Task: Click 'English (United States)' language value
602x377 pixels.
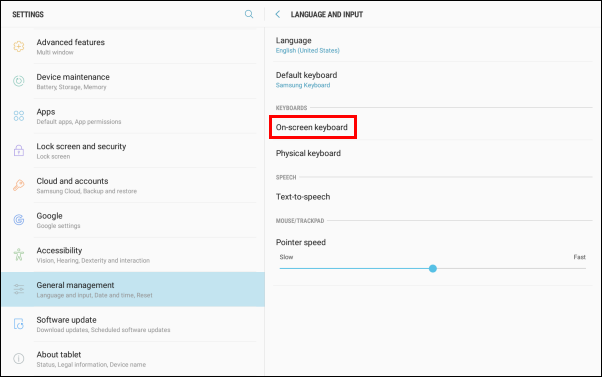Action: coord(308,50)
